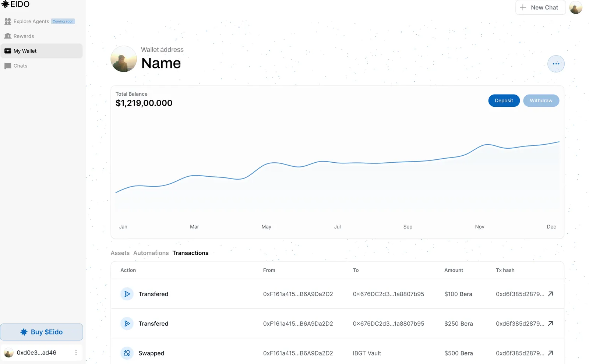Screen dimensions: 589x364
Task: Click the top-right user avatar
Action: point(576,7)
